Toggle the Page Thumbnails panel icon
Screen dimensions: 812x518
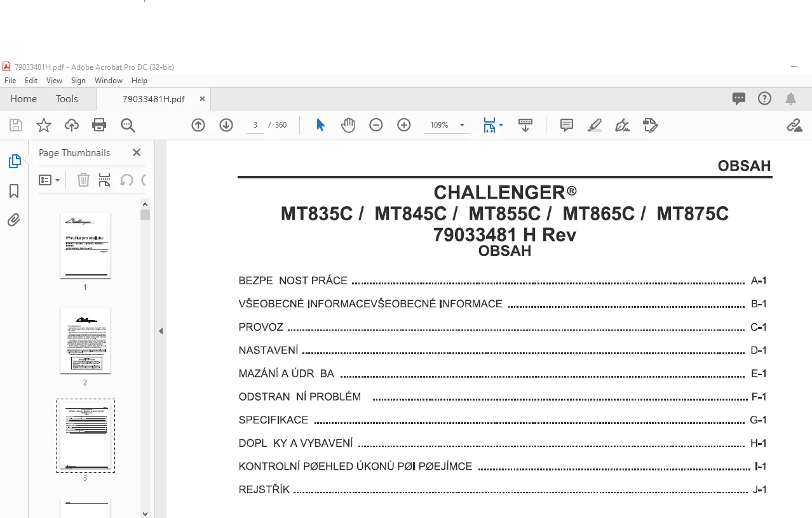tap(15, 161)
